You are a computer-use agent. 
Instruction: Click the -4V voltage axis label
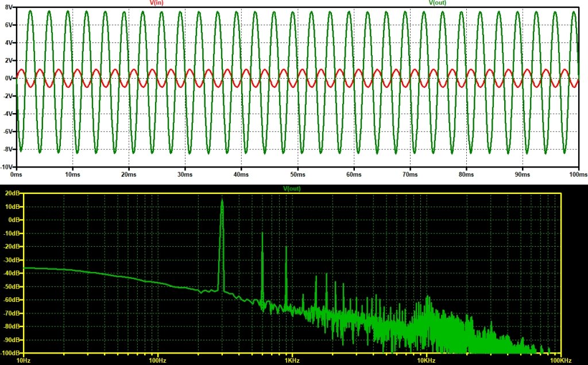[7, 114]
